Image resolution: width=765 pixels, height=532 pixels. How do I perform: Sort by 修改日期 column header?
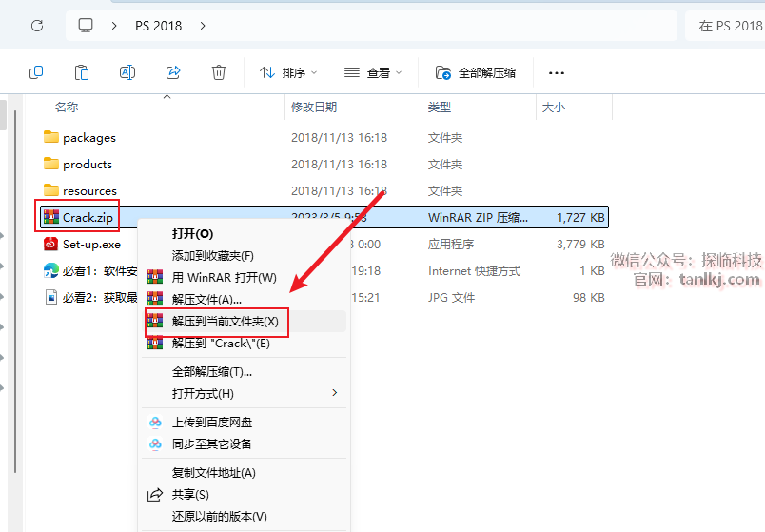tap(314, 108)
